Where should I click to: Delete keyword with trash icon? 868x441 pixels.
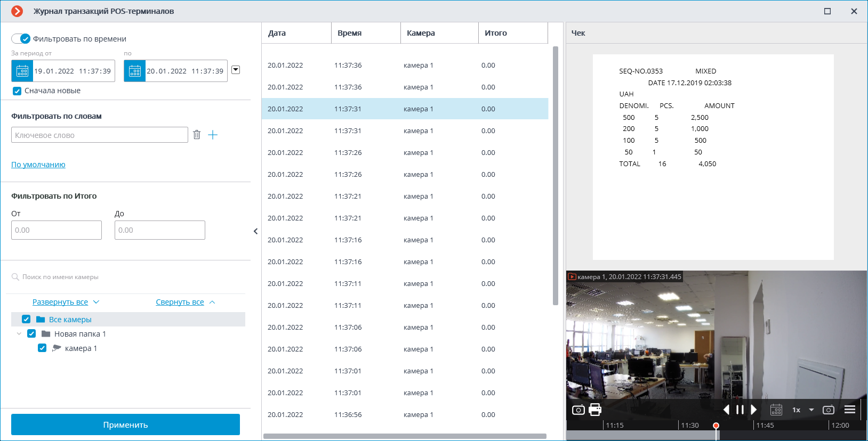click(197, 135)
